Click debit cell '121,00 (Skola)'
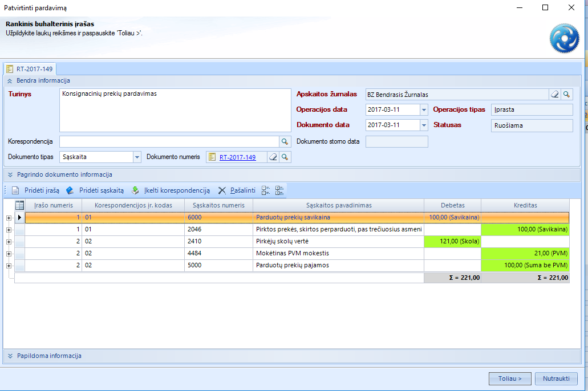This screenshot has width=588, height=391. [x=453, y=242]
